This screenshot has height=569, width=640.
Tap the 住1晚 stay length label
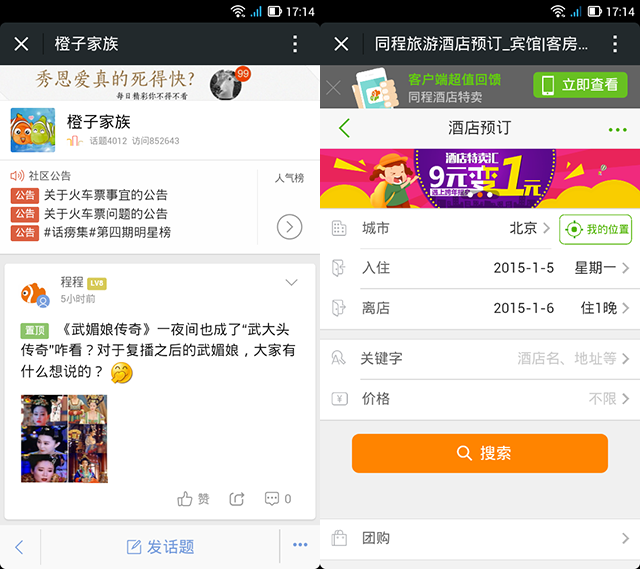pos(598,308)
